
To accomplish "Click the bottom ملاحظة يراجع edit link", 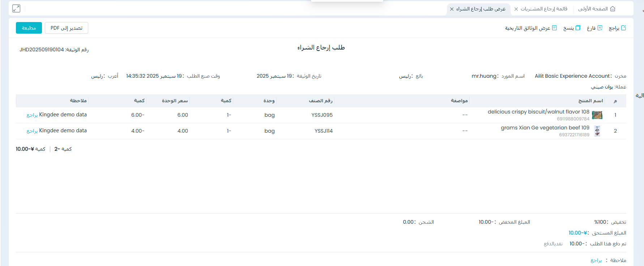I will pyautogui.click(x=596, y=260).
